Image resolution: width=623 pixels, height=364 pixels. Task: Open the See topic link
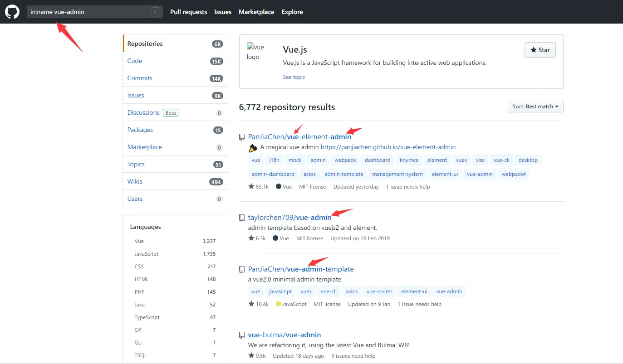click(x=294, y=77)
